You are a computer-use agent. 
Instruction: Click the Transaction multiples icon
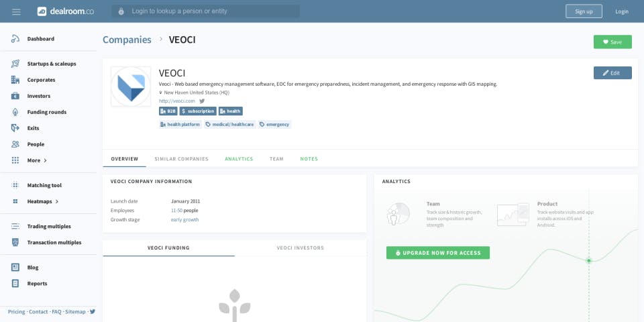[x=15, y=242]
